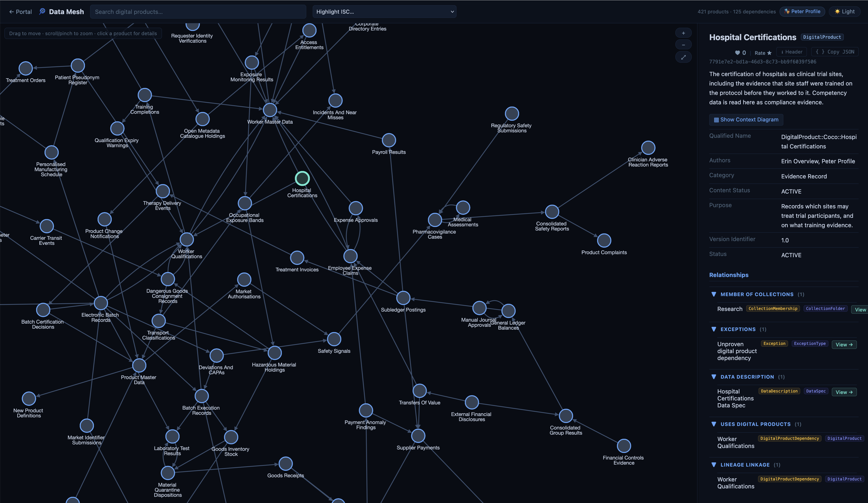The image size is (868, 503).
Task: Select the Clinician Adverse Reaction Reports node
Action: pyautogui.click(x=648, y=148)
